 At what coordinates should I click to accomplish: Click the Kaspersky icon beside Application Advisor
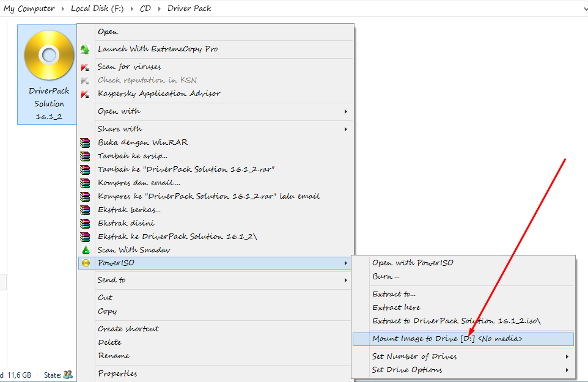point(85,94)
